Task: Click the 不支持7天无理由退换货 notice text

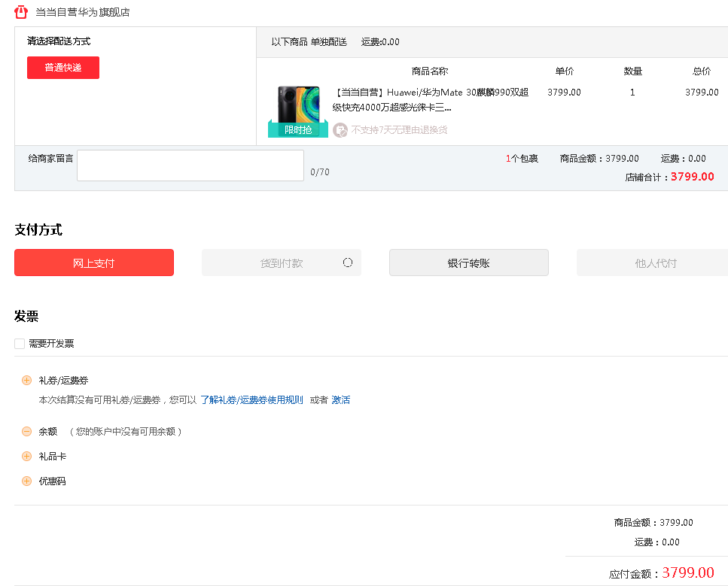Action: 399,130
